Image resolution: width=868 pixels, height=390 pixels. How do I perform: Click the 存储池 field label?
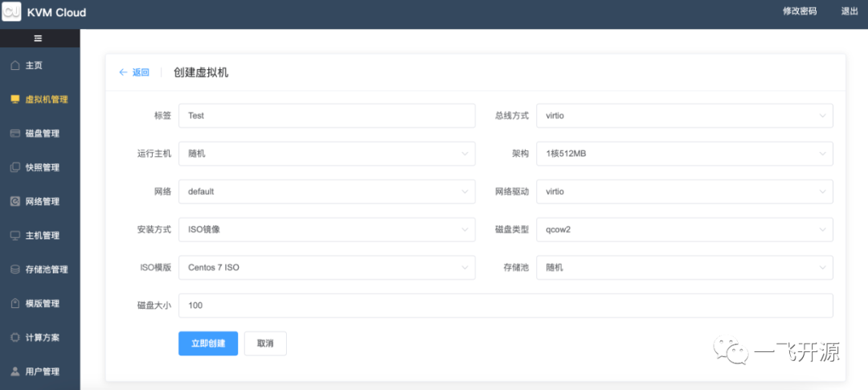pos(517,268)
